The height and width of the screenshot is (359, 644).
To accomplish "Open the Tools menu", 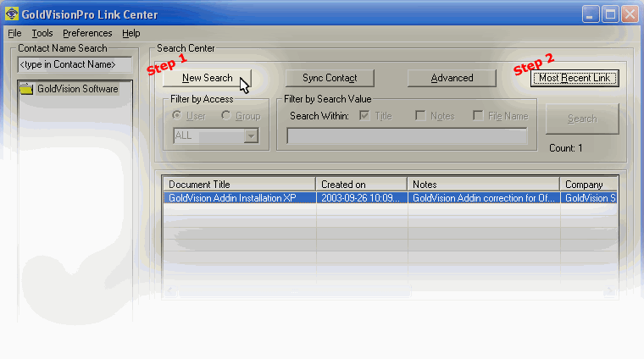I will pos(42,33).
